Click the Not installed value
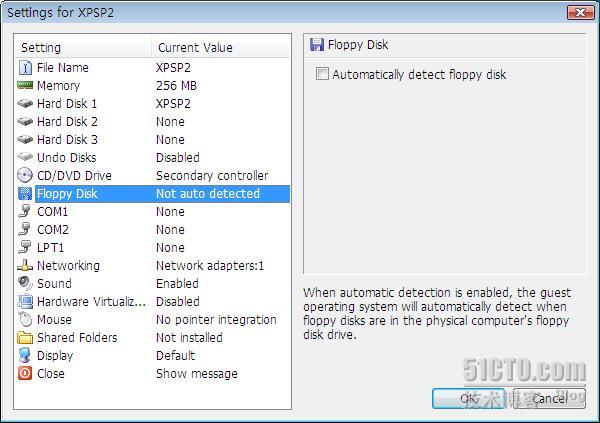Viewport: 600px width, 423px height. (x=189, y=338)
